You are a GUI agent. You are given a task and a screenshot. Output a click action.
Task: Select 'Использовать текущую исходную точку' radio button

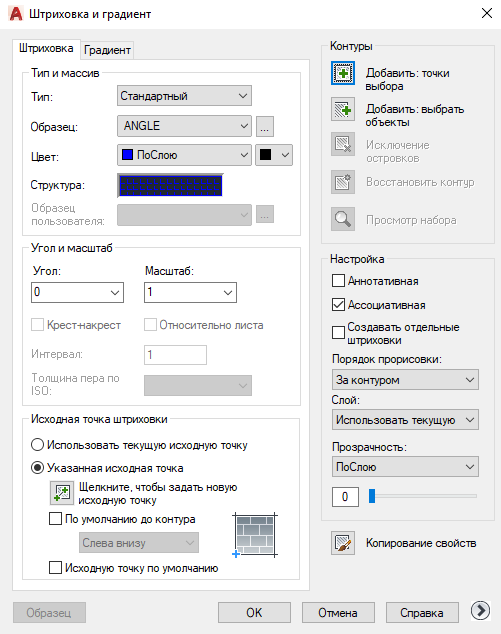pos(37,445)
